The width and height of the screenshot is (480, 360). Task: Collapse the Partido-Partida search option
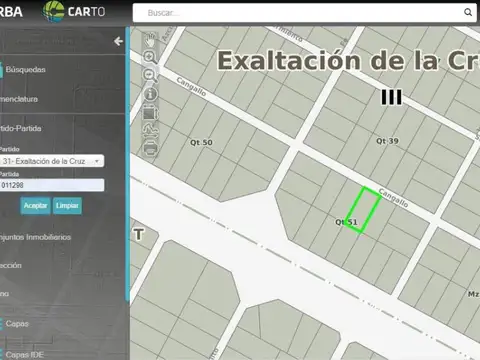(21, 128)
